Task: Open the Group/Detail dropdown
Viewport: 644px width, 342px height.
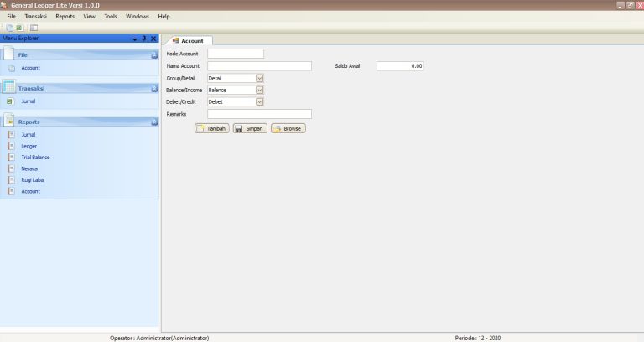Action: click(259, 78)
